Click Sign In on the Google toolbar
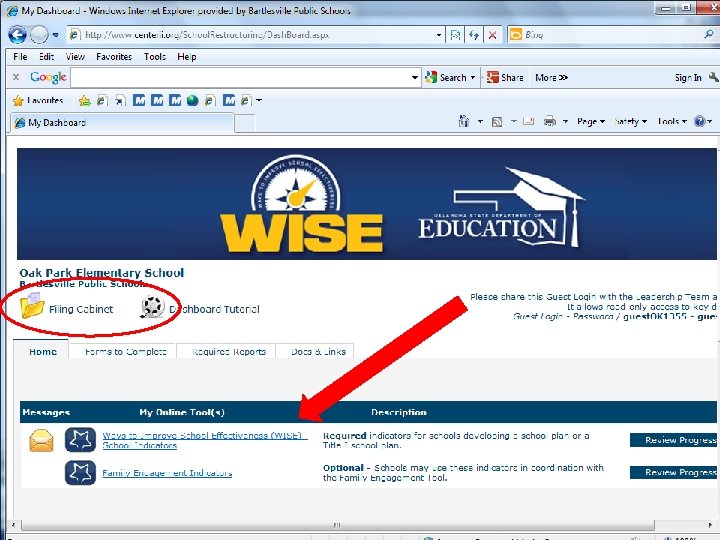This screenshot has height=540, width=720. tap(688, 78)
